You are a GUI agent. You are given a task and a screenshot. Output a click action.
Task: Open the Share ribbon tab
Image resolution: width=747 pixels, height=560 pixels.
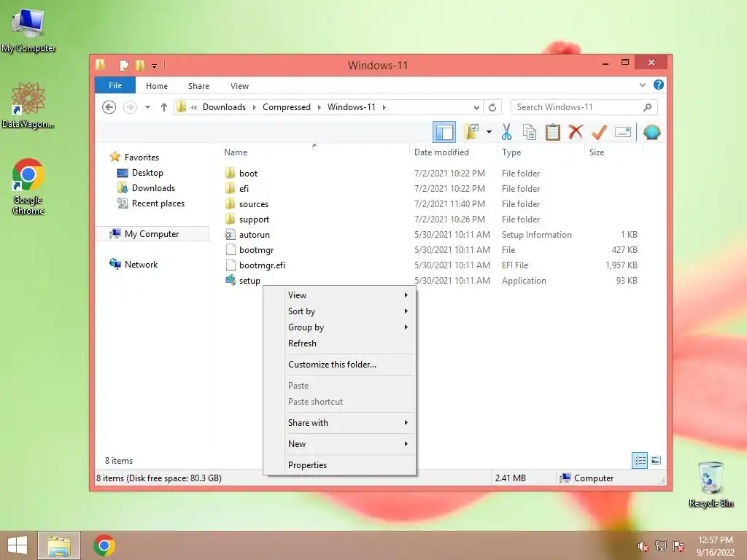tap(198, 86)
